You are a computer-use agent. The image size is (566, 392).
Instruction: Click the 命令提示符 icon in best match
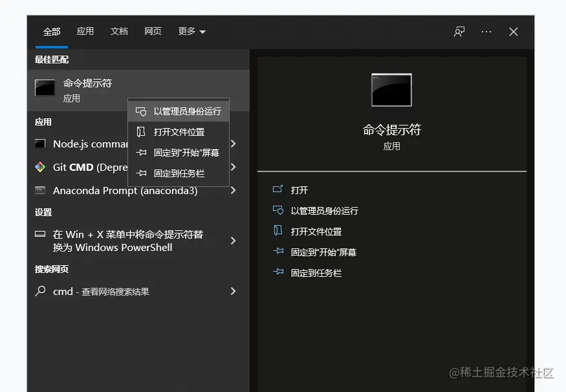(x=45, y=88)
